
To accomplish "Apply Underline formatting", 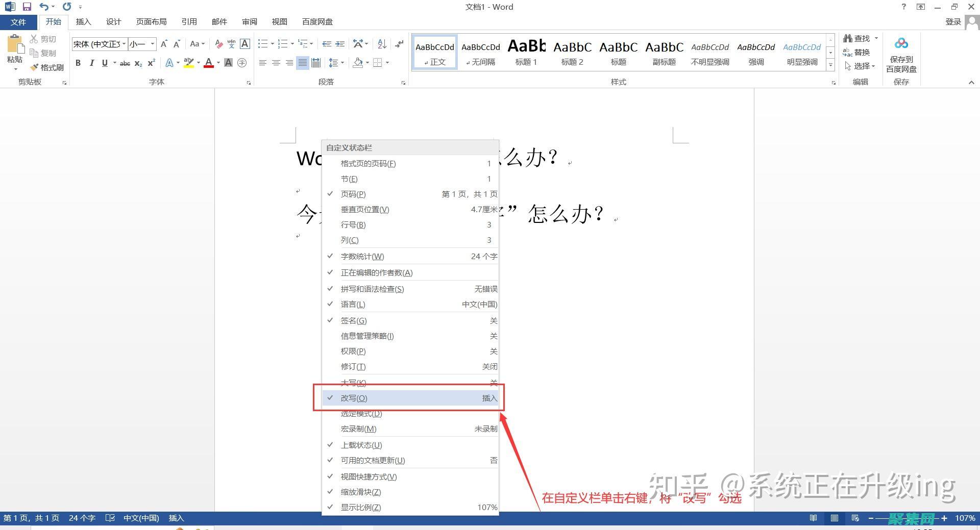I will 104,63.
